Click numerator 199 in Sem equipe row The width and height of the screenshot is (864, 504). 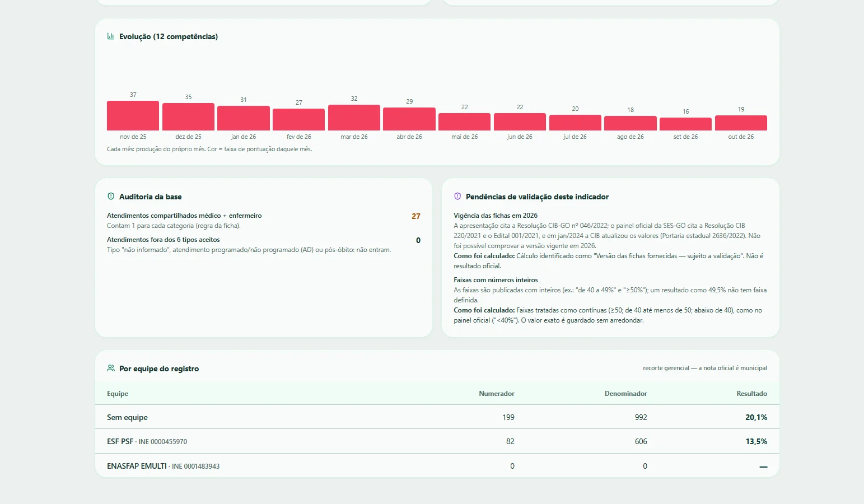coord(508,417)
